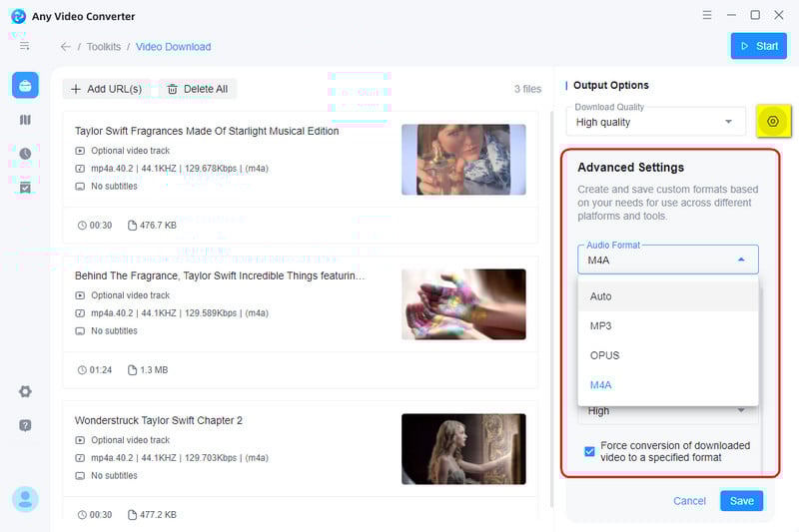Open the settings gear in sidebar
The image size is (799, 532).
click(x=25, y=391)
